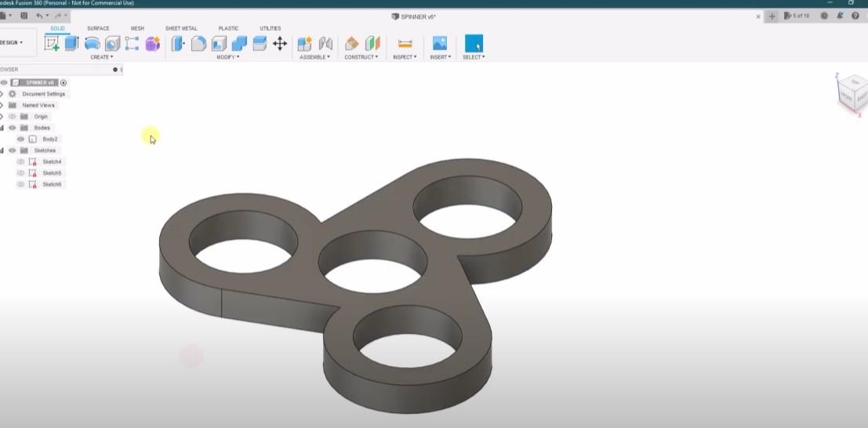The width and height of the screenshot is (868, 428).
Task: Select the Revolve tool
Action: (x=92, y=43)
